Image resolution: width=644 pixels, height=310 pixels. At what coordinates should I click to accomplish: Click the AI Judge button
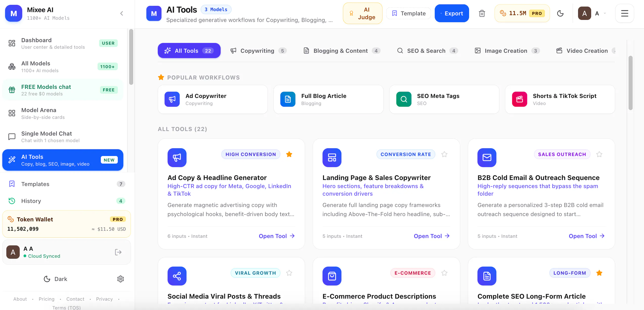pos(362,13)
